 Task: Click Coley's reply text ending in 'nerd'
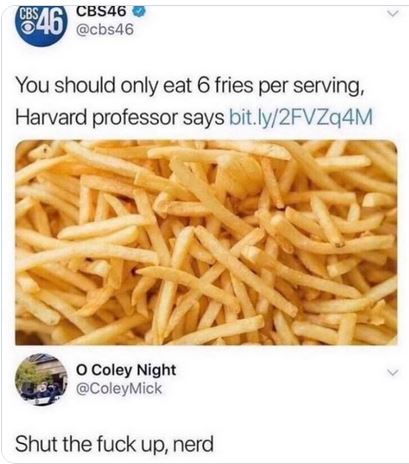click(114, 444)
